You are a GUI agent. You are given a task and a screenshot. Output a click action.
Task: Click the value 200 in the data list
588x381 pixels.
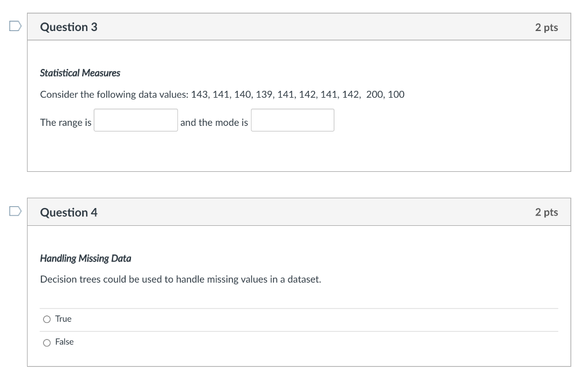(374, 94)
